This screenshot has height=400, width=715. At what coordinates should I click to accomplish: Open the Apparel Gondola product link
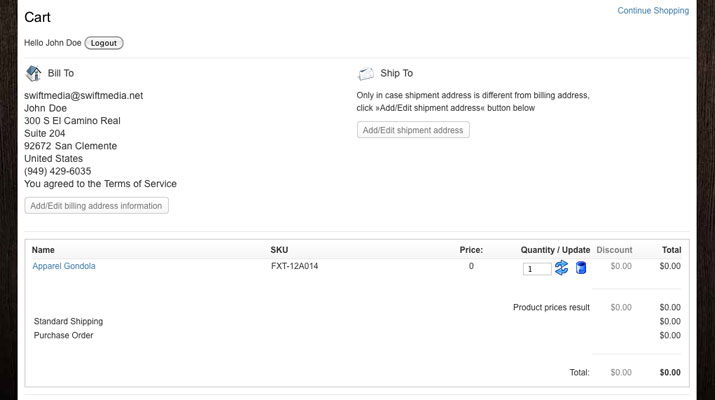click(x=64, y=266)
